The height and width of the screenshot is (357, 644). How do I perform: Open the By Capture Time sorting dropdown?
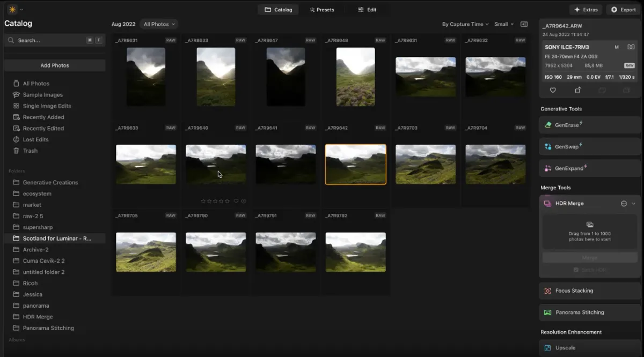pyautogui.click(x=464, y=24)
